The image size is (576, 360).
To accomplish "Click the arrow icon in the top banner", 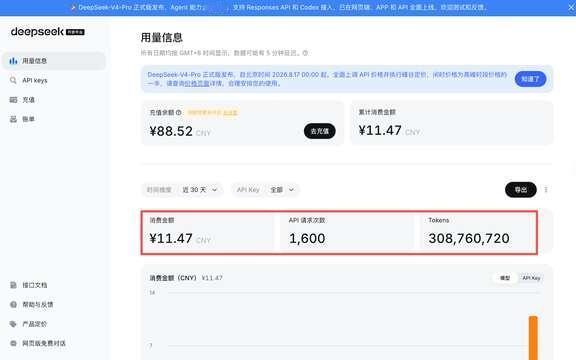I will click(x=73, y=7).
